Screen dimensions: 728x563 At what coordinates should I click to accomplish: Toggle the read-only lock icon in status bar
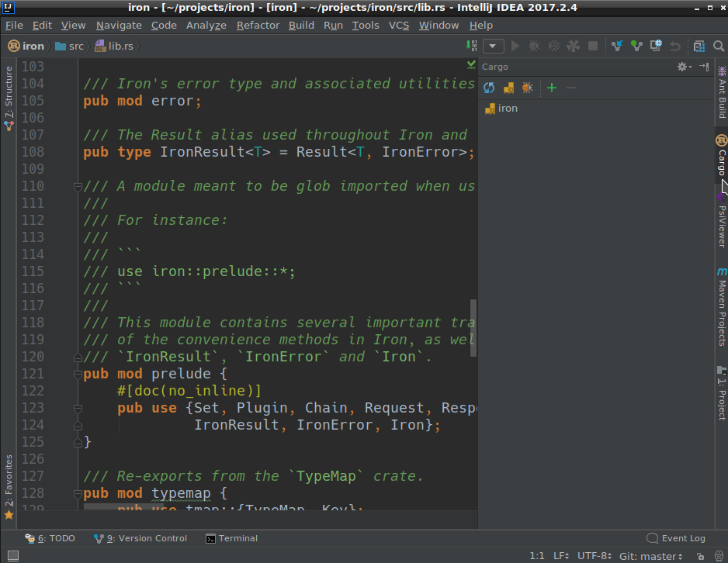click(x=700, y=556)
